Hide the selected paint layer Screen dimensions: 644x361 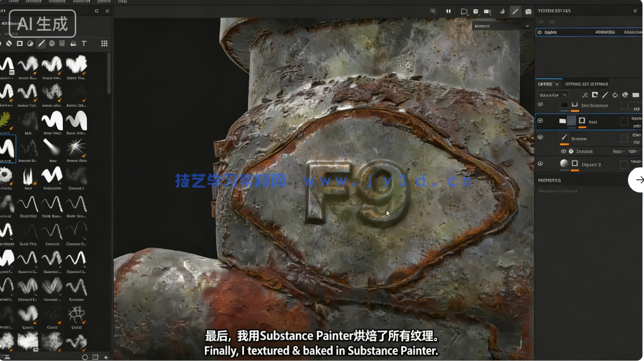(x=540, y=120)
